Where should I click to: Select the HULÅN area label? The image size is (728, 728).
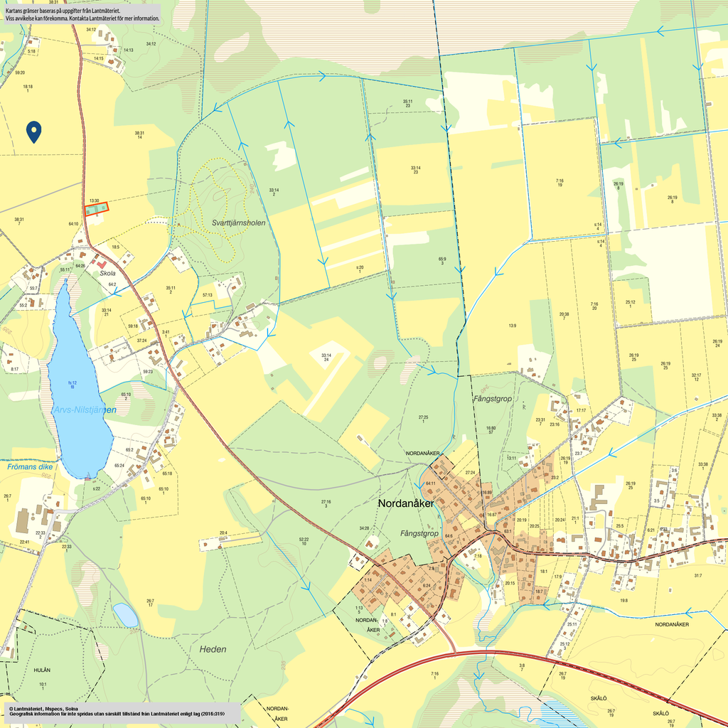coord(42,670)
